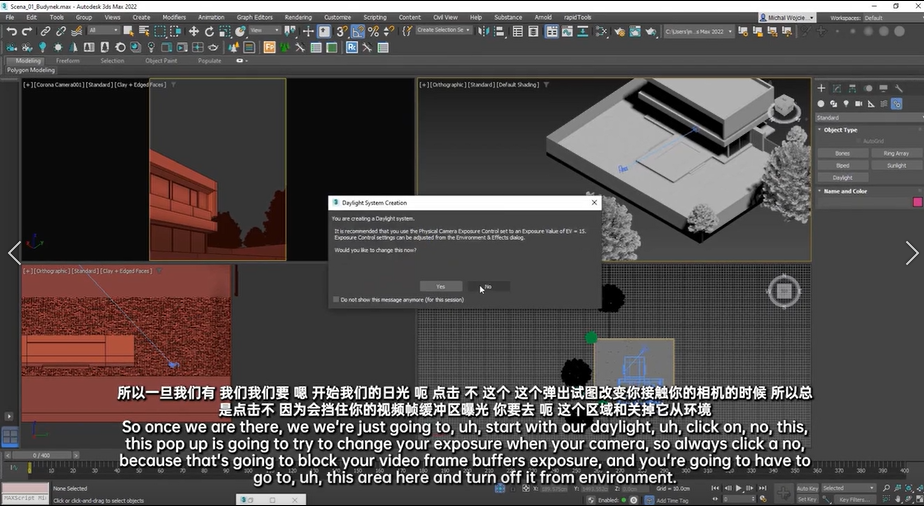924x506 pixels.
Task: Click the orange Fp plugin icon
Action: (269, 47)
